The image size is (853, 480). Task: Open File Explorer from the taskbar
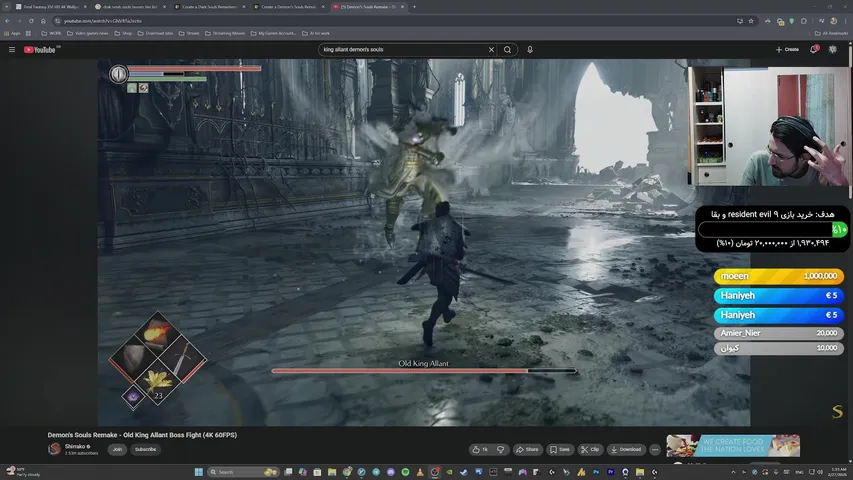[332, 472]
